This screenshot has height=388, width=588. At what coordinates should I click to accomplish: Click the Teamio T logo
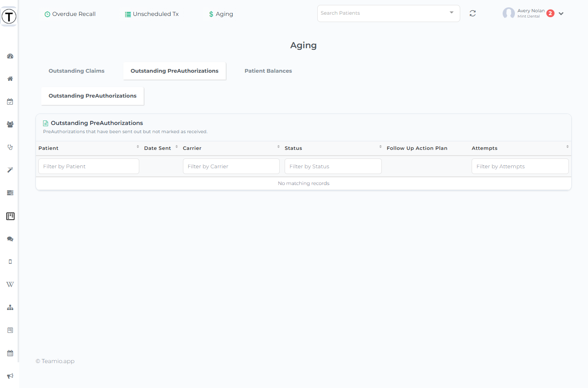click(9, 16)
